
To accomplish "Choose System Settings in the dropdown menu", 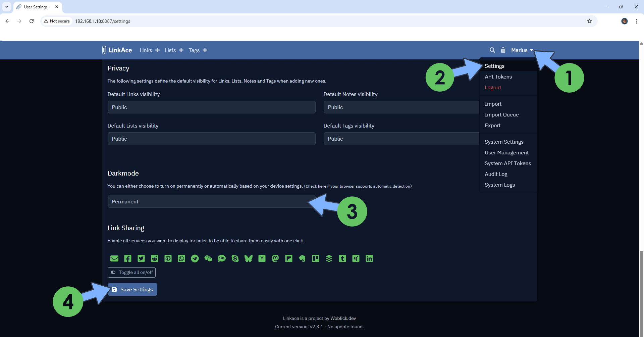I will click(x=504, y=142).
